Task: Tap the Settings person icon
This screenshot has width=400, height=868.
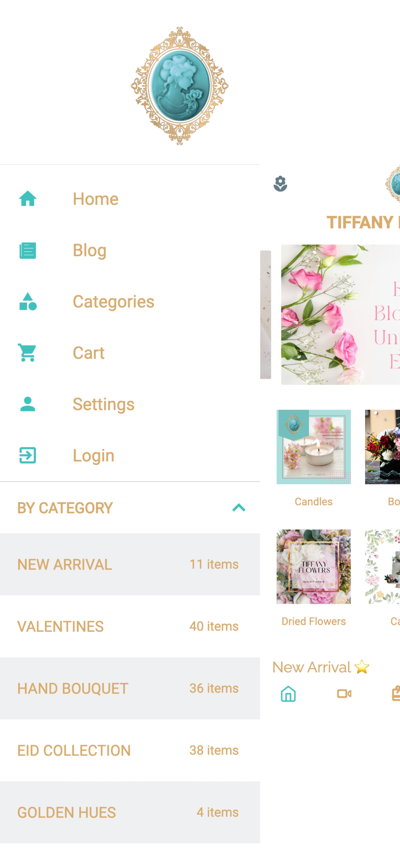Action: tap(28, 404)
